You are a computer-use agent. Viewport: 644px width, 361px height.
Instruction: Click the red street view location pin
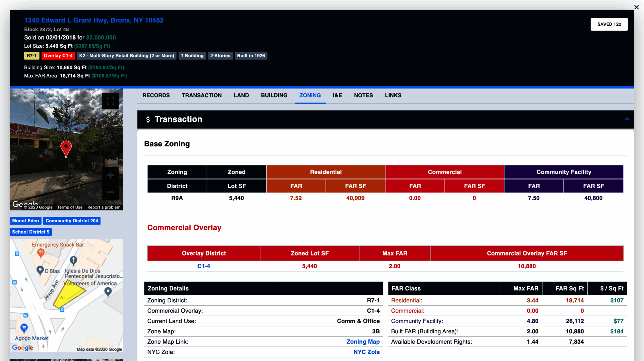click(66, 148)
